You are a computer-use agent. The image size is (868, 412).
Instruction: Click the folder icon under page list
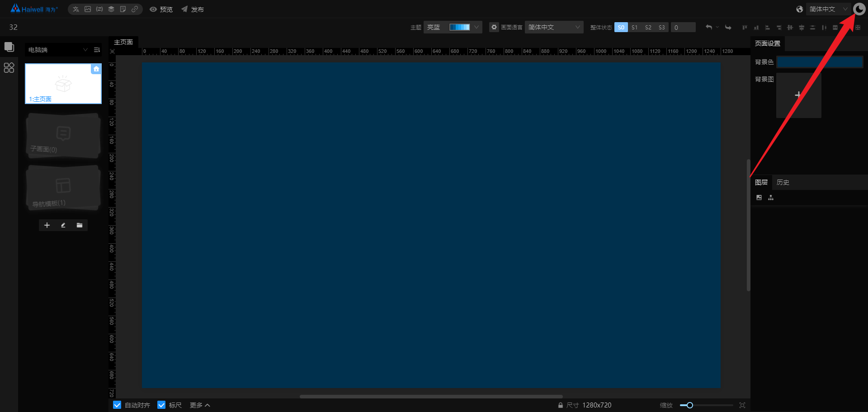point(80,225)
